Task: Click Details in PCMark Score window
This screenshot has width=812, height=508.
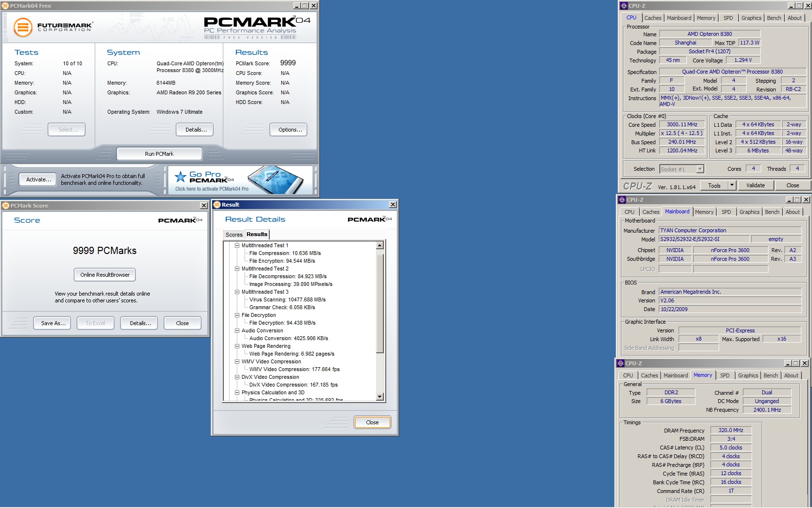Action: 140,323
